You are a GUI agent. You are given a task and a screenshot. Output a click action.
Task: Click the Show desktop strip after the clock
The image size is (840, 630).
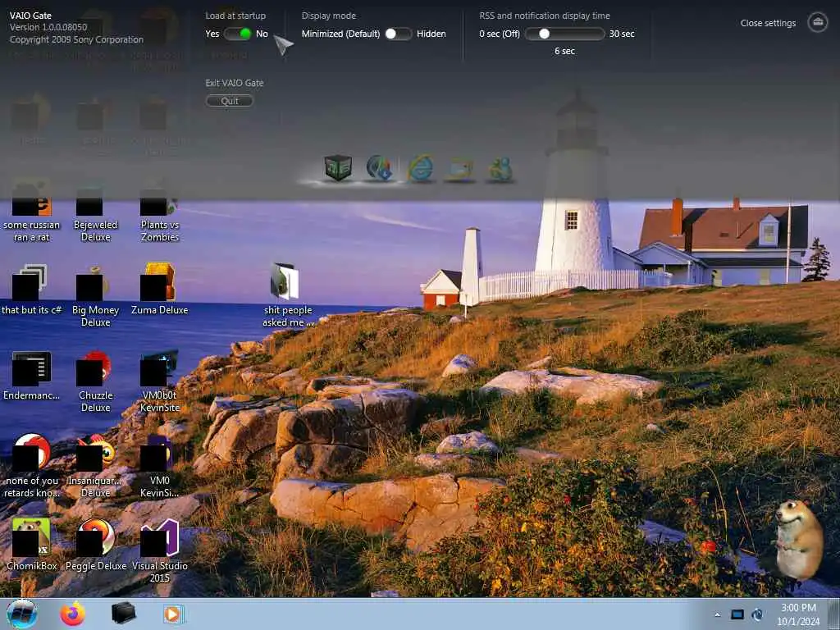pyautogui.click(x=833, y=614)
